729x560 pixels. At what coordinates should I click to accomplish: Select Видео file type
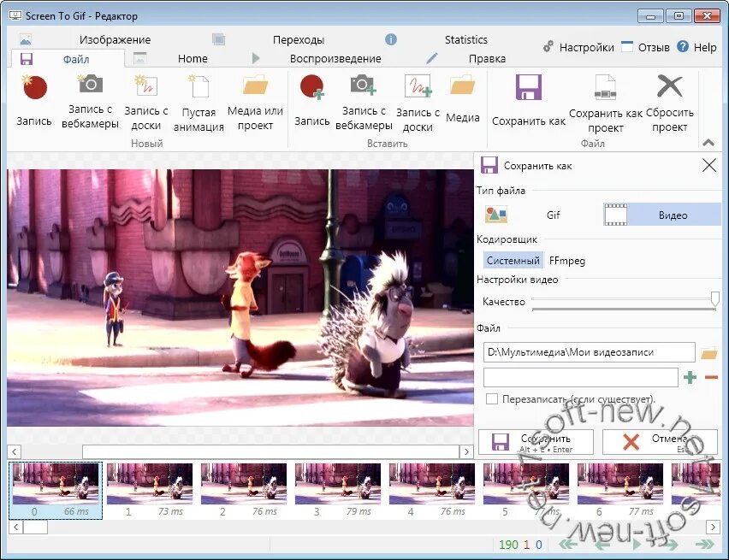661,215
